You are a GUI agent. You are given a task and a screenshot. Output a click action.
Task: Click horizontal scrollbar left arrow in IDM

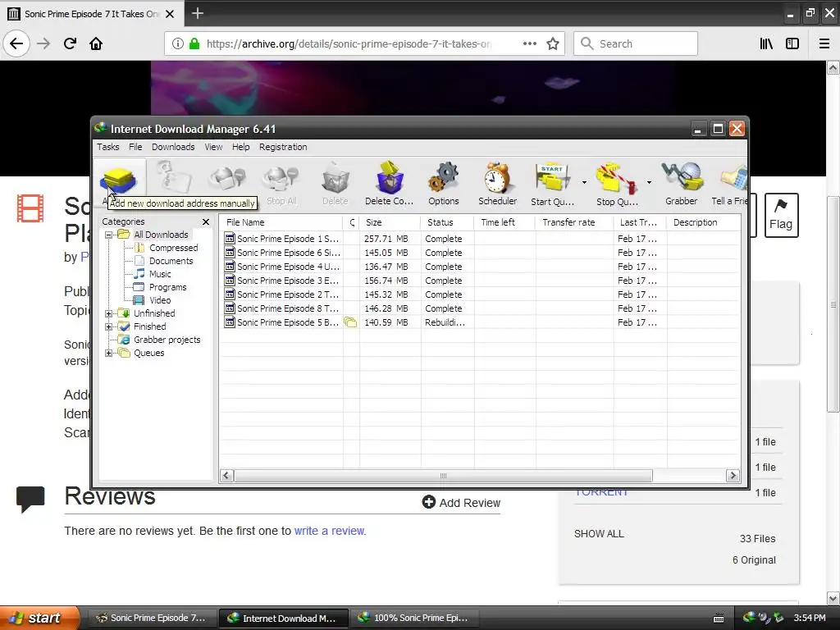(x=226, y=475)
